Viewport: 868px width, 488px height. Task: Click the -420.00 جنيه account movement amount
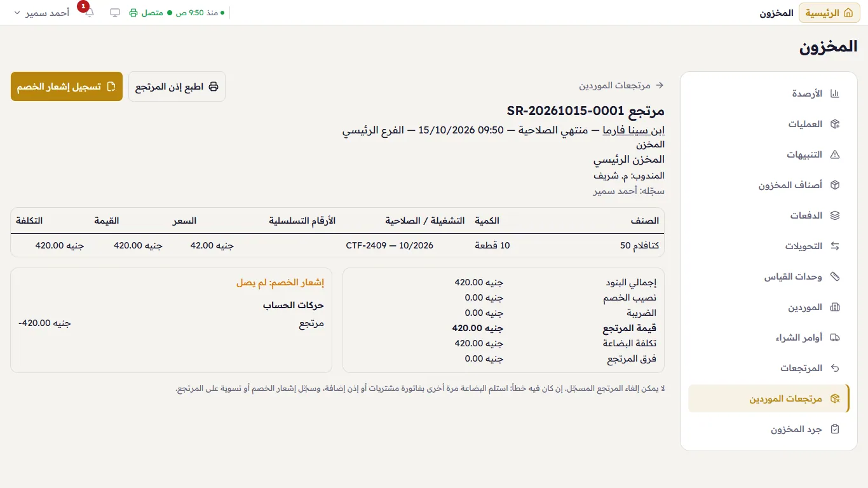(x=44, y=323)
